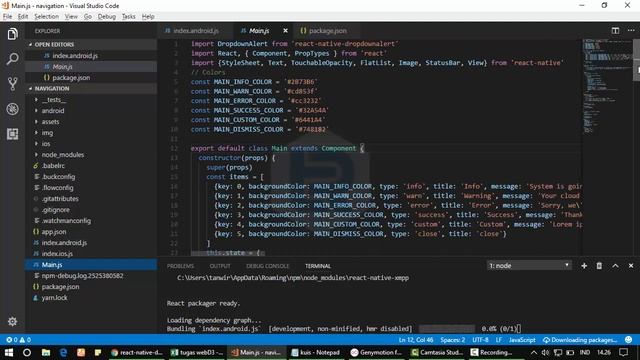This screenshot has height=360, width=640.
Task: Open Main.js in Open Editors list
Action: 91,67
